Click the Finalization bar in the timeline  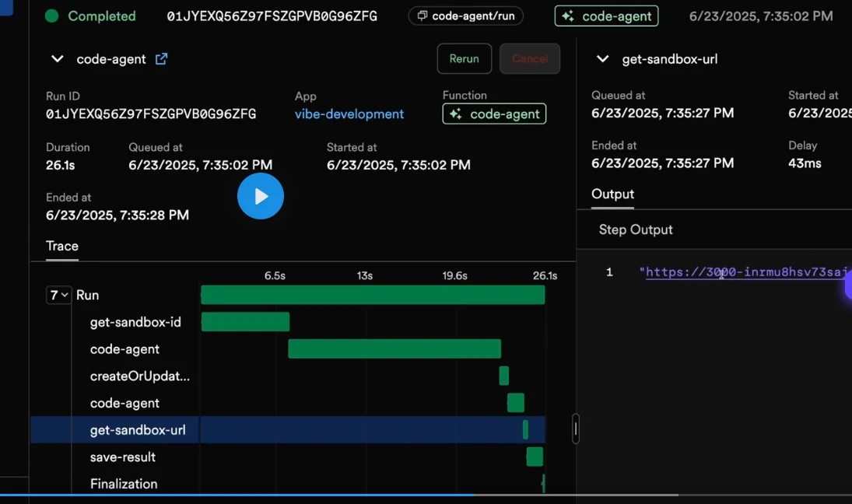click(543, 484)
